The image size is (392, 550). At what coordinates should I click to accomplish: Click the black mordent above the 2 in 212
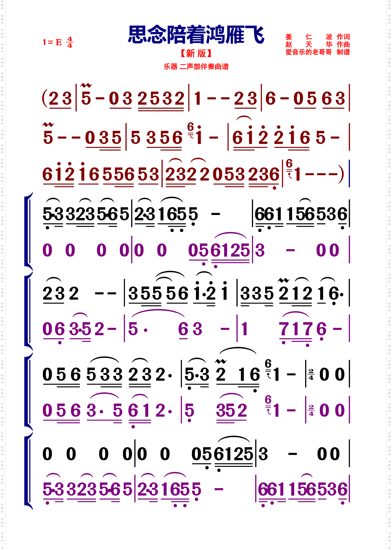coord(283,280)
